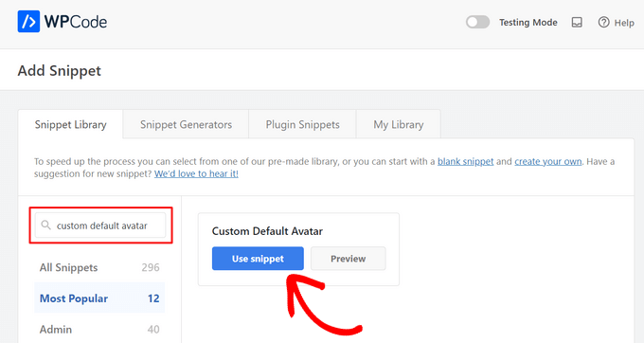Screen dimensions: 644x343
Task: Preview the Custom Default Avatar snippet
Action: pyautogui.click(x=348, y=259)
